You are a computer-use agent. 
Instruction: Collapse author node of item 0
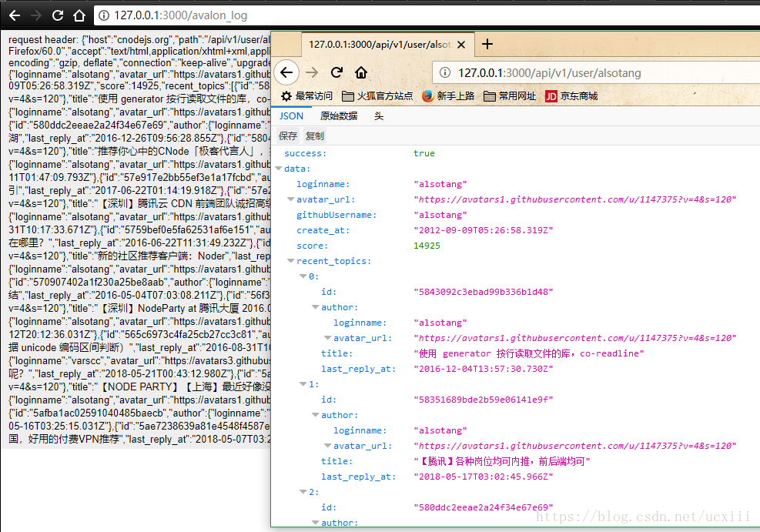pyautogui.click(x=316, y=307)
